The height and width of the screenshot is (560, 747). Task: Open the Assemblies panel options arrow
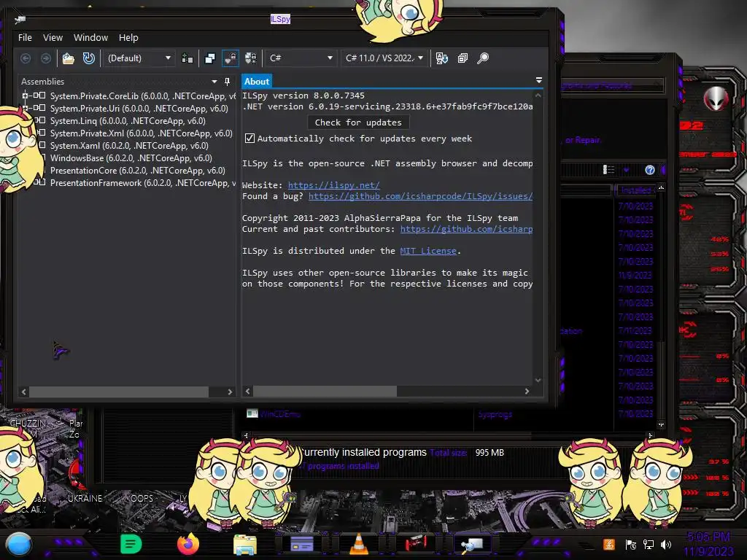pyautogui.click(x=214, y=82)
